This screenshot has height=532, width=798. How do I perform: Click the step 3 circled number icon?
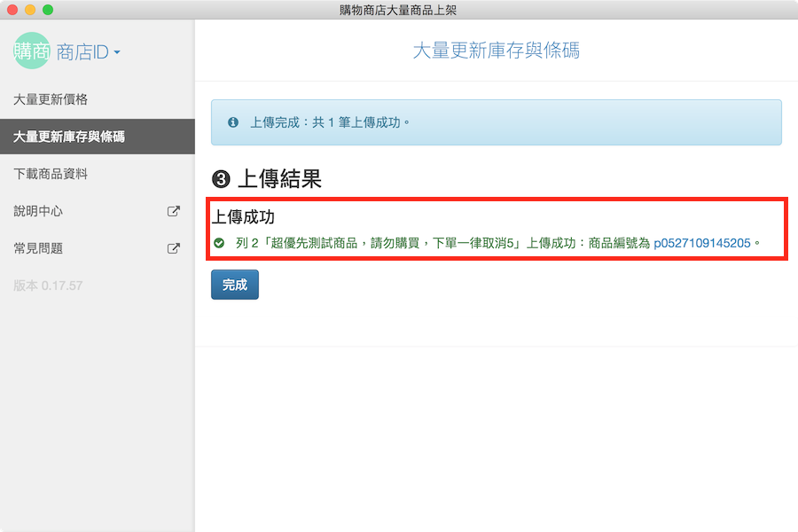tap(221, 180)
